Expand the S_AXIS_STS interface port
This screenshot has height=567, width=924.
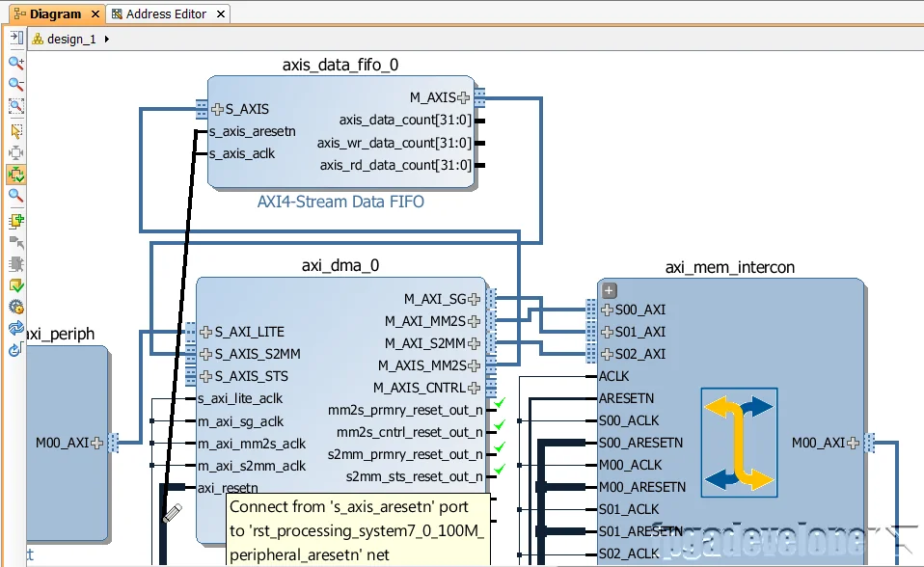click(x=205, y=376)
